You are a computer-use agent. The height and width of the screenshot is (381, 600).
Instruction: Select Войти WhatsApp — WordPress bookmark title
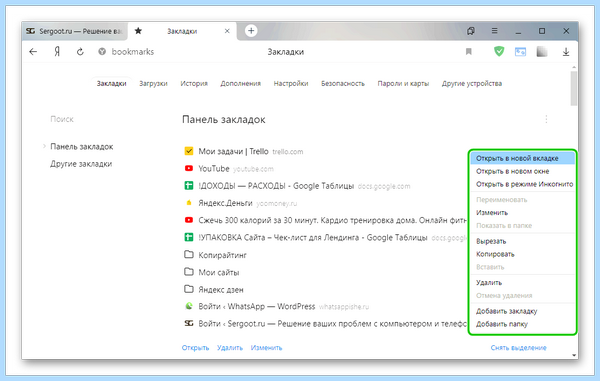[x=257, y=306]
